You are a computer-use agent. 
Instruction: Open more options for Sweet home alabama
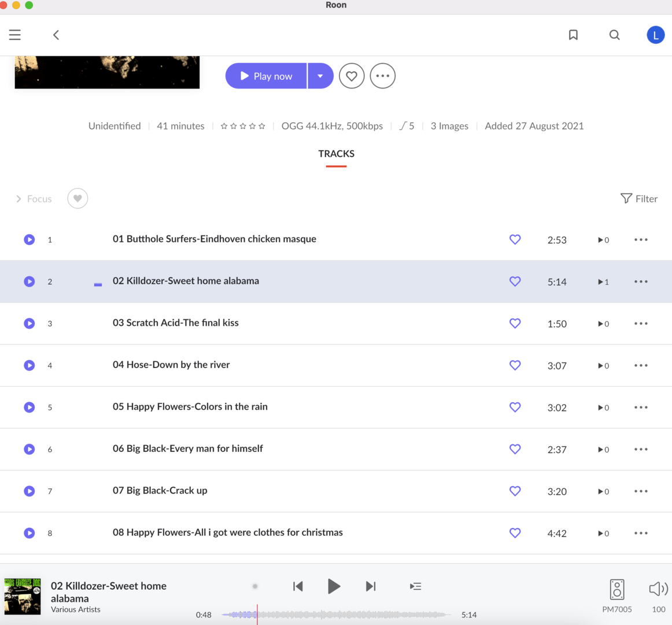click(641, 282)
